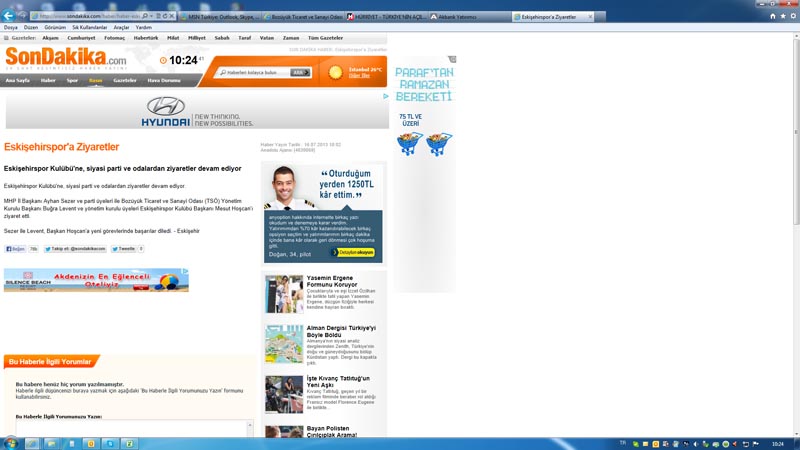The width and height of the screenshot is (800, 450).
Task: Switch to the HÜRRİYET tab
Action: click(387, 17)
